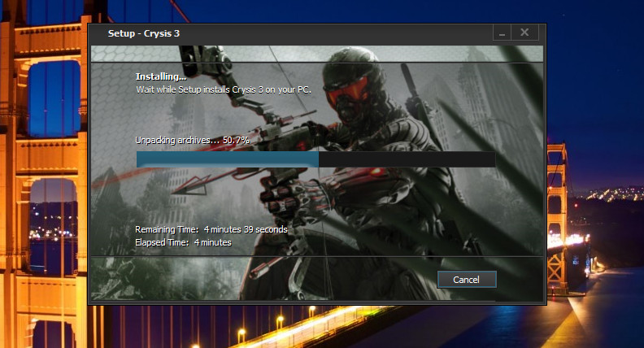The width and height of the screenshot is (644, 348).
Task: Click the unpacking archives progress bar
Action: [x=315, y=159]
